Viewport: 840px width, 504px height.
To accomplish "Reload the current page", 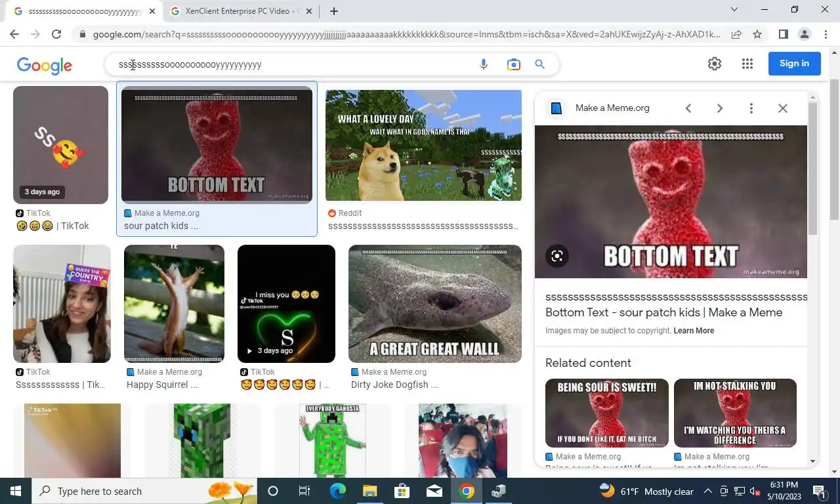I will 56,34.
